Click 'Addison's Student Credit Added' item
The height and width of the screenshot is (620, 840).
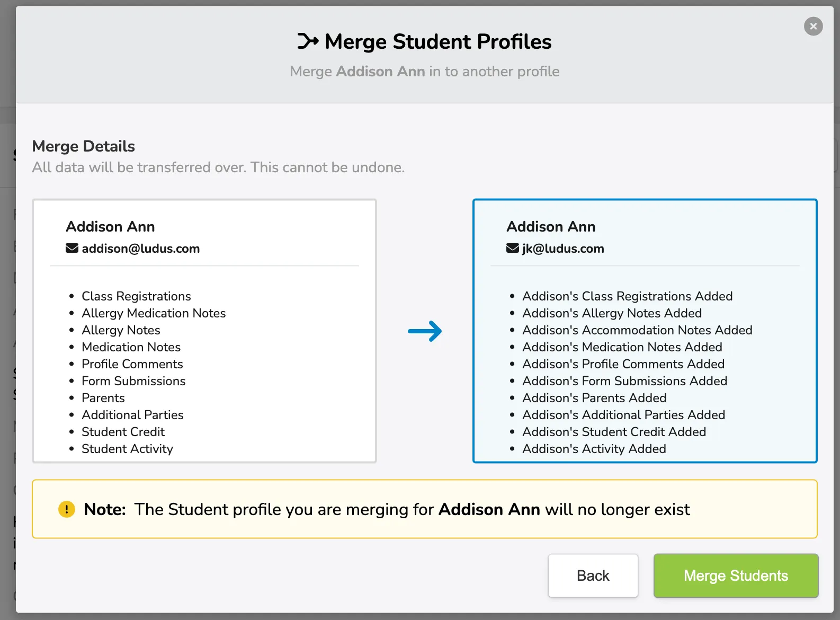coord(614,432)
